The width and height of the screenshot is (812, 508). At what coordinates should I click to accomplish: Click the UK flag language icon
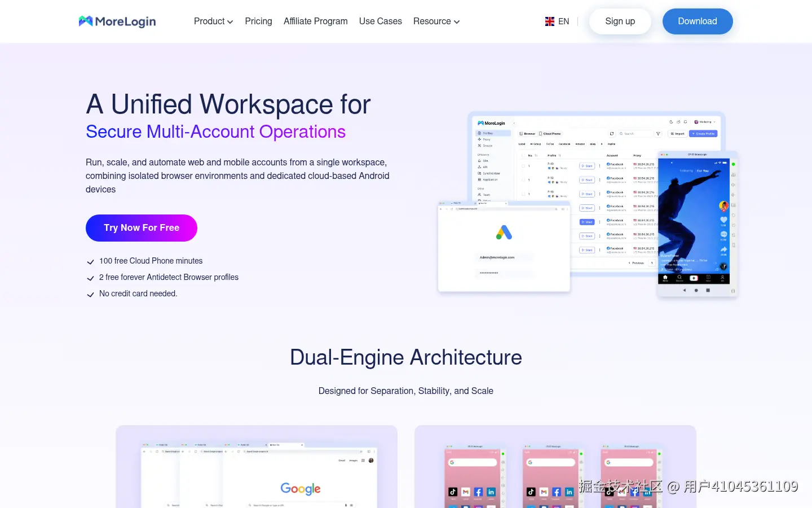click(x=550, y=21)
